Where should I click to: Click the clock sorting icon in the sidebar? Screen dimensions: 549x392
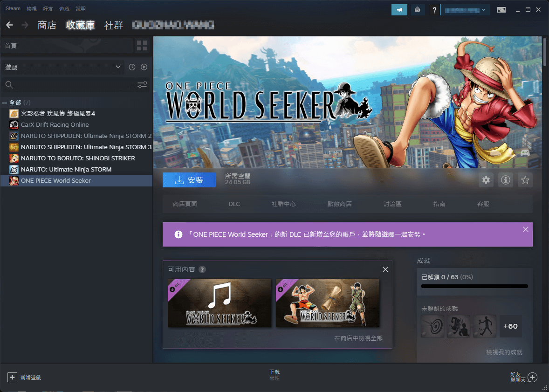click(x=132, y=67)
